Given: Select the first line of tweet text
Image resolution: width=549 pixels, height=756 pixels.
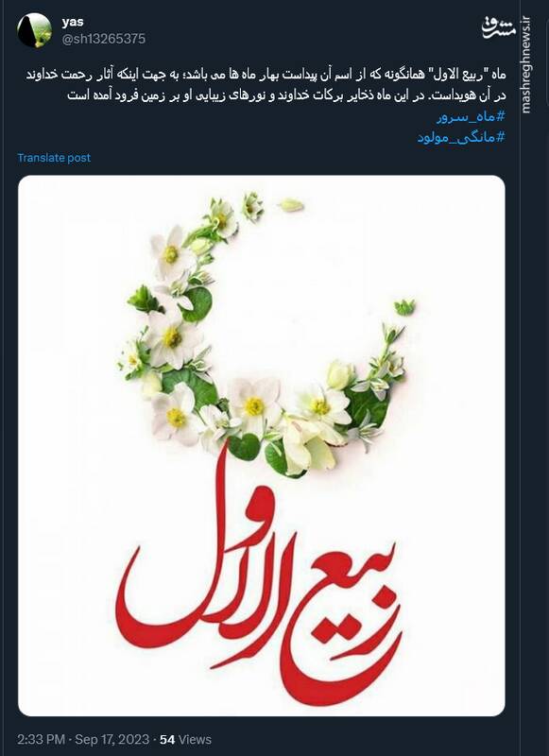Looking at the screenshot, I should 266,76.
